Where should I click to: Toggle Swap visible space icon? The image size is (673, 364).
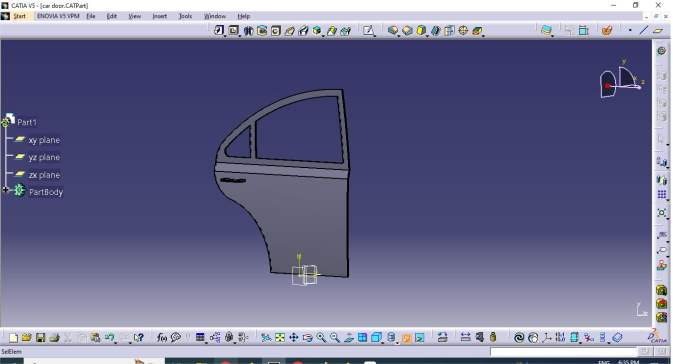(420, 338)
